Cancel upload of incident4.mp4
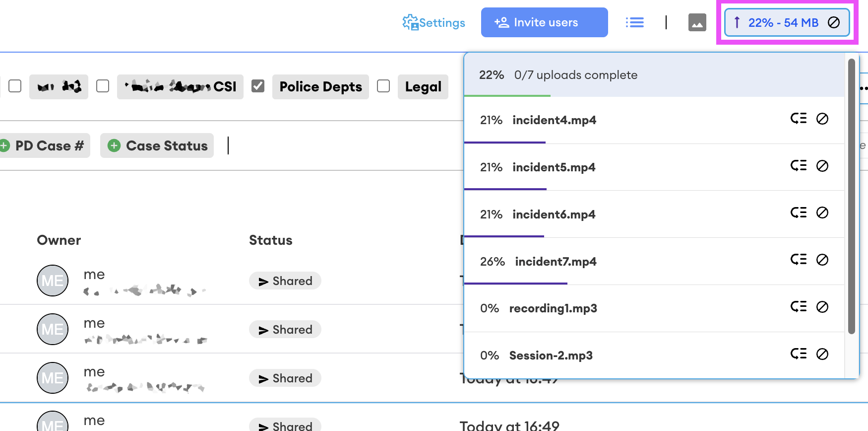 [822, 119]
